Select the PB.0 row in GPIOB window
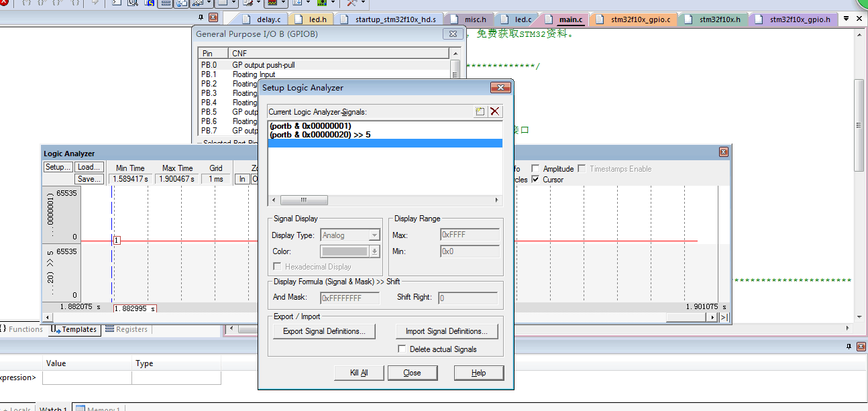868x411 pixels. [325, 65]
